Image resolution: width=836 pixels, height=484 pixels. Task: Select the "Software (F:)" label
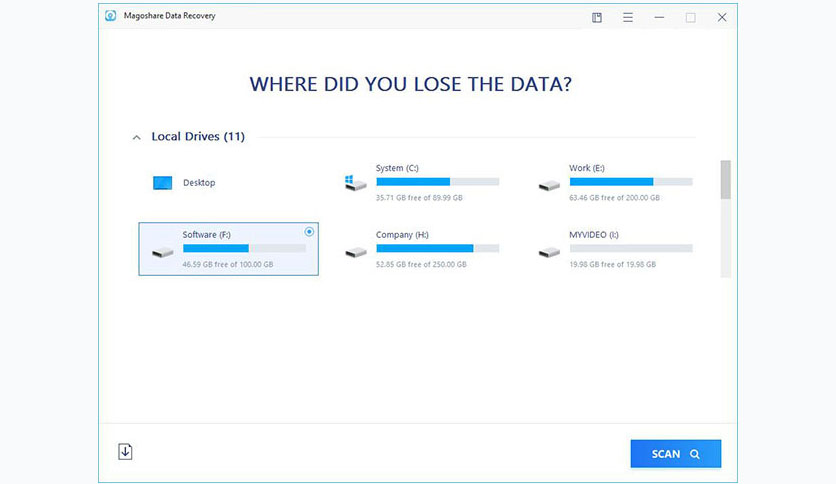206,235
